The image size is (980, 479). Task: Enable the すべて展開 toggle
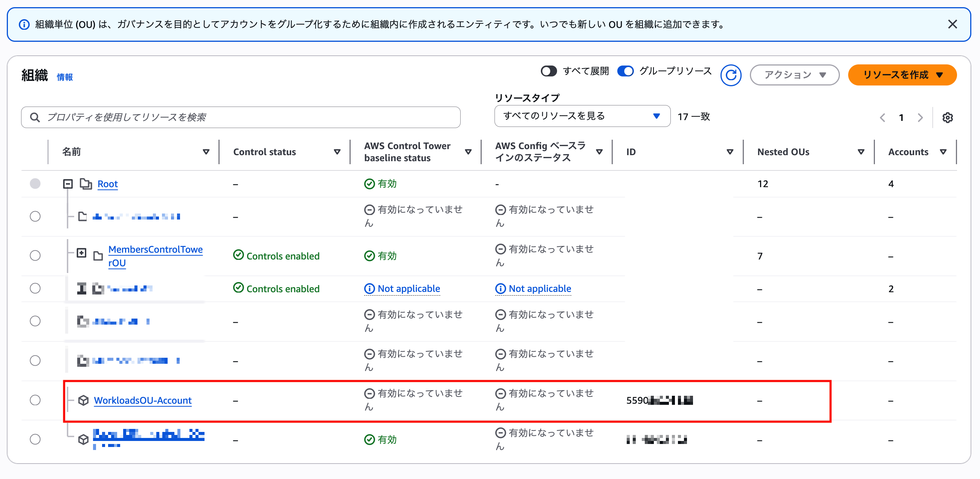point(549,71)
